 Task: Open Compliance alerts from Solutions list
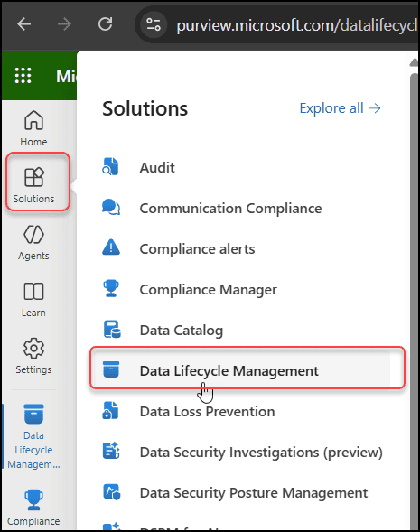[x=197, y=249]
